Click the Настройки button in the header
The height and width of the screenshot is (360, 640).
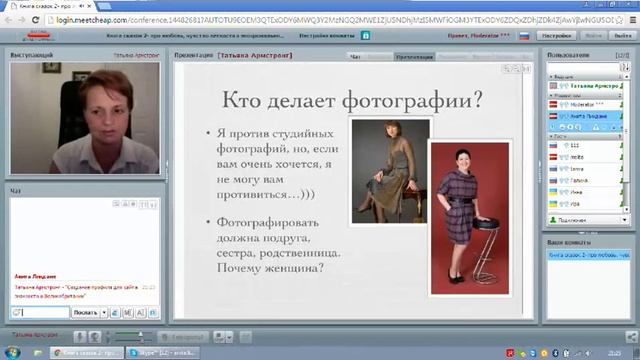click(x=556, y=36)
